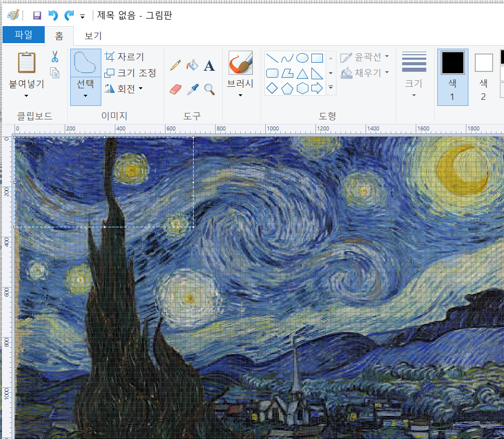Switch to the 보기 ribbon tab
The height and width of the screenshot is (439, 504).
(x=93, y=36)
